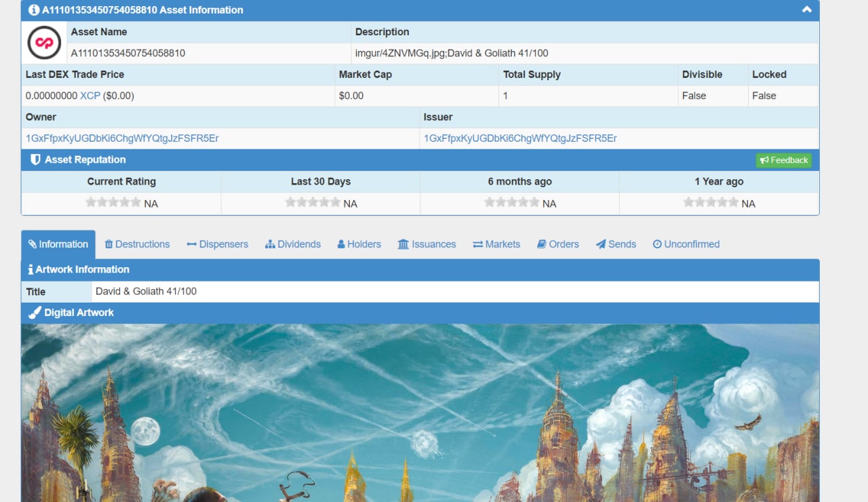
Task: Click the tag icon on Information tab
Action: [33, 244]
